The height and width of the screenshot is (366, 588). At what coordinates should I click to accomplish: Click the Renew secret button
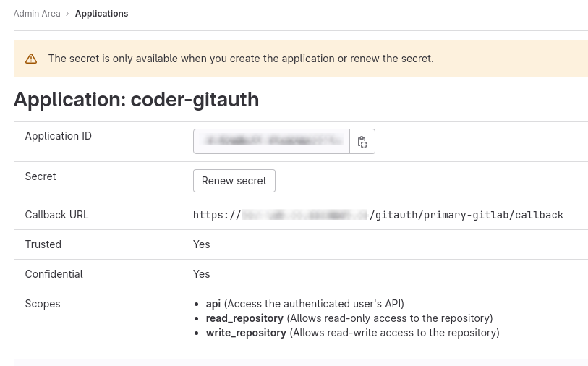(x=234, y=181)
